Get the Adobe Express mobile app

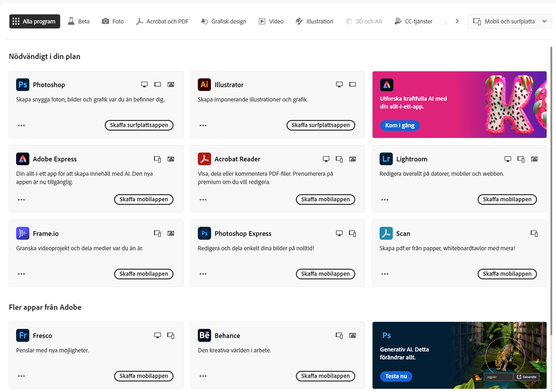click(x=144, y=199)
